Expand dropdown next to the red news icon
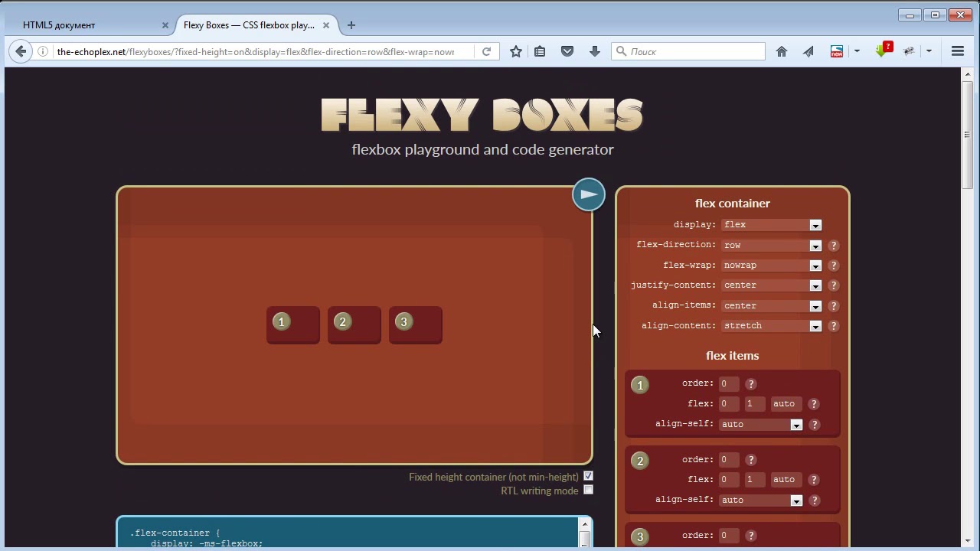Viewport: 980px width, 551px height. (x=857, y=51)
